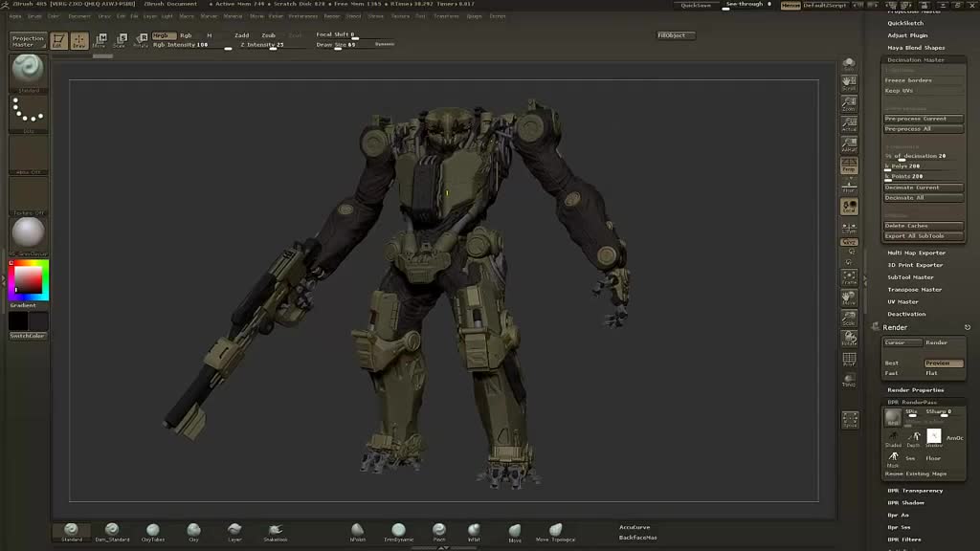The height and width of the screenshot is (551, 980).
Task: Click Pre-process All button
Action: click(924, 129)
